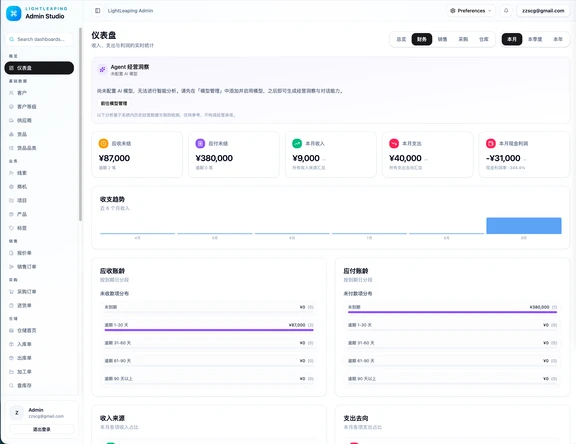Image resolution: width=576 pixels, height=444 pixels.
Task: Select the 本季度 period
Action: 535,39
